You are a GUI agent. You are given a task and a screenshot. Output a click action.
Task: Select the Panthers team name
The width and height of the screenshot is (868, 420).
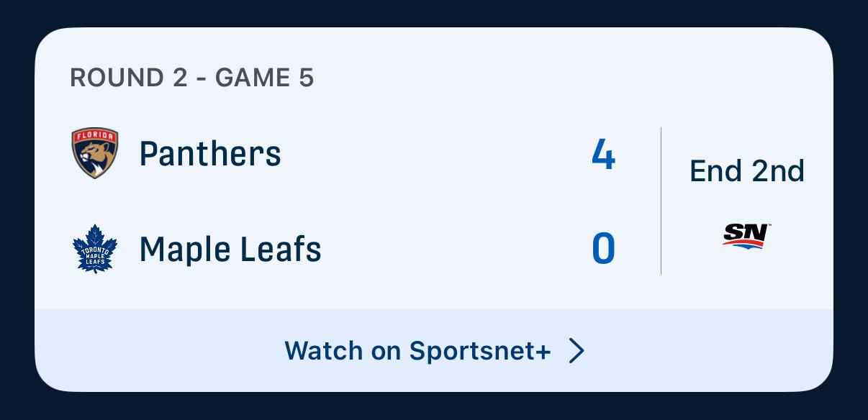[x=210, y=153]
